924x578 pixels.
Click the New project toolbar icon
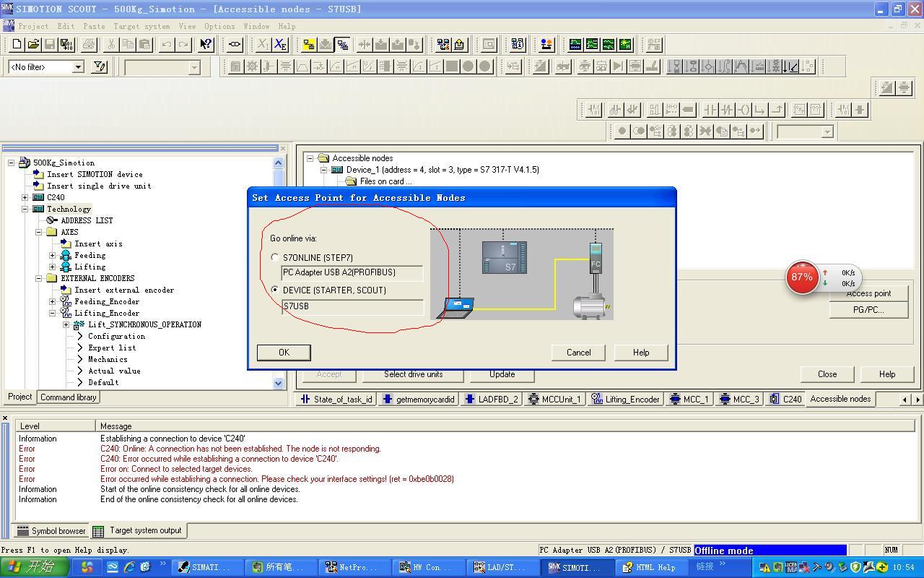17,45
